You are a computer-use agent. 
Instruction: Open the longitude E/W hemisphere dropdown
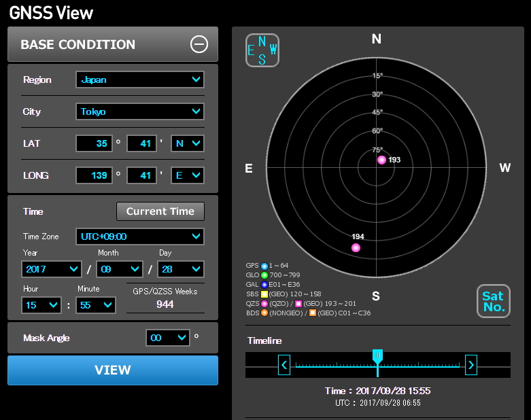(188, 175)
